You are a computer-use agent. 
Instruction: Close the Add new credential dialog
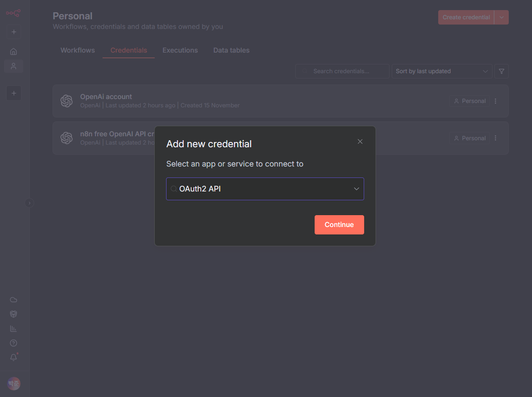point(360,142)
